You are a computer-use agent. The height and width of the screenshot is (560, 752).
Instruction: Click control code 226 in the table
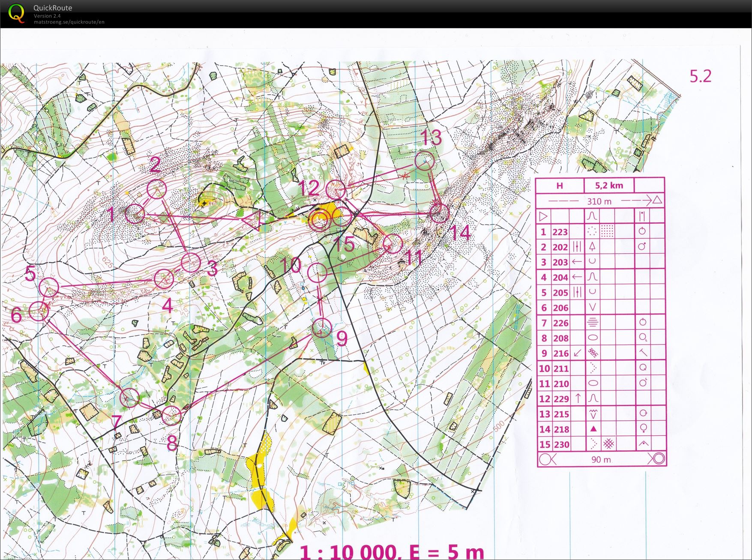click(x=560, y=323)
